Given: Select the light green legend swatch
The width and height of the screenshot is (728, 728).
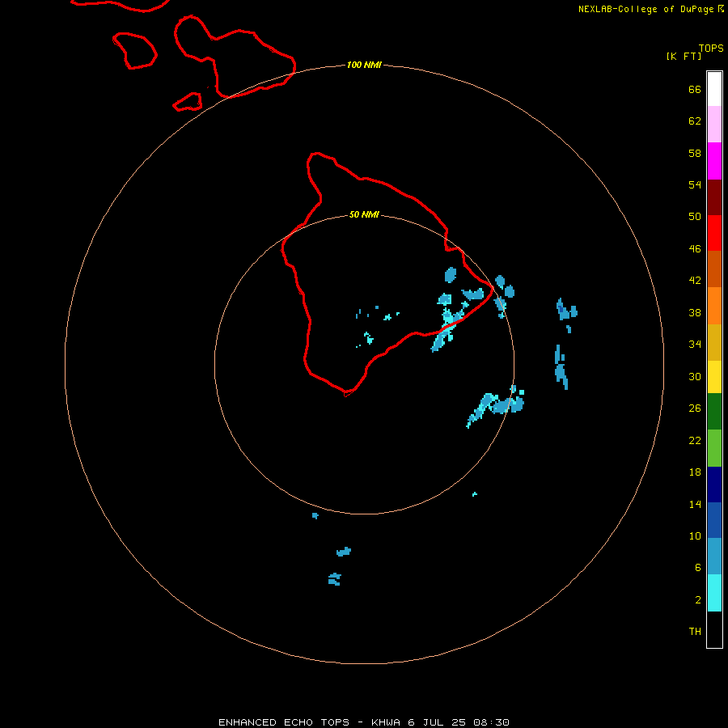Looking at the screenshot, I should (714, 448).
